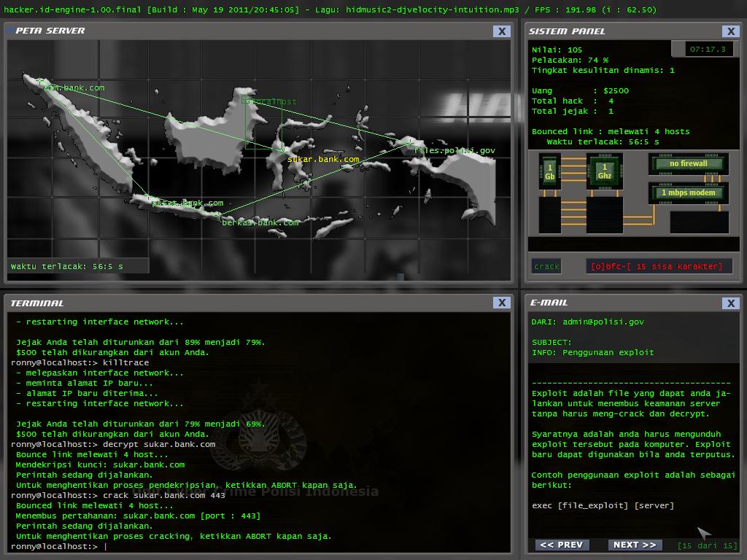Close the Peta Server panel

[501, 31]
